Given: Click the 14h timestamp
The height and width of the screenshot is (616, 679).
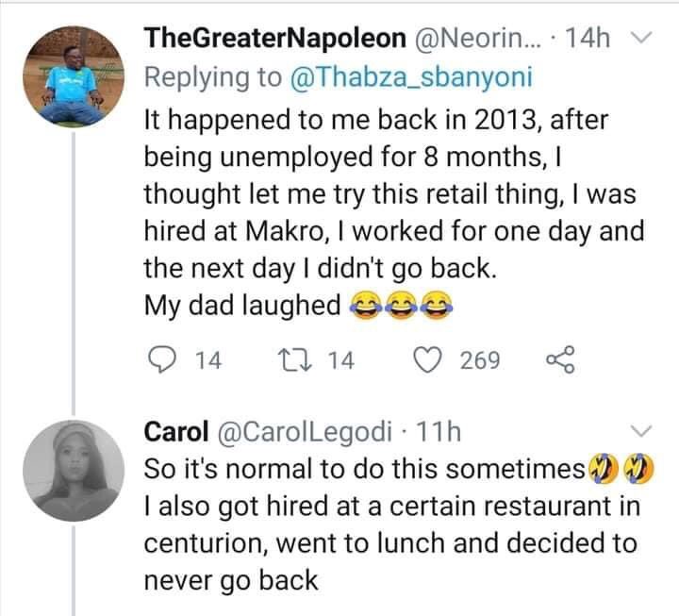Looking at the screenshot, I should tap(588, 38).
